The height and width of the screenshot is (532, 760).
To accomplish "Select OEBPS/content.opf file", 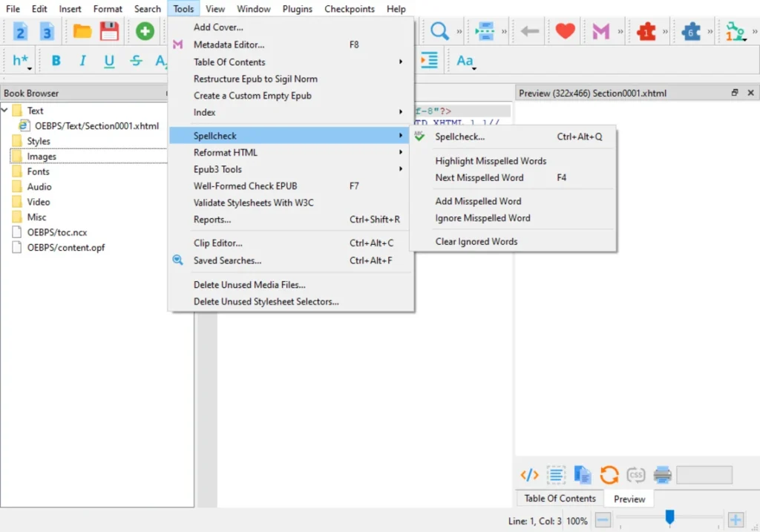I will pos(66,248).
